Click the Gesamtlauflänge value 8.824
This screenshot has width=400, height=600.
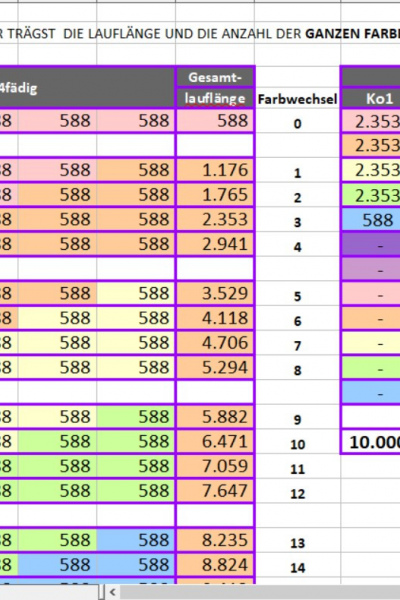(x=215, y=565)
